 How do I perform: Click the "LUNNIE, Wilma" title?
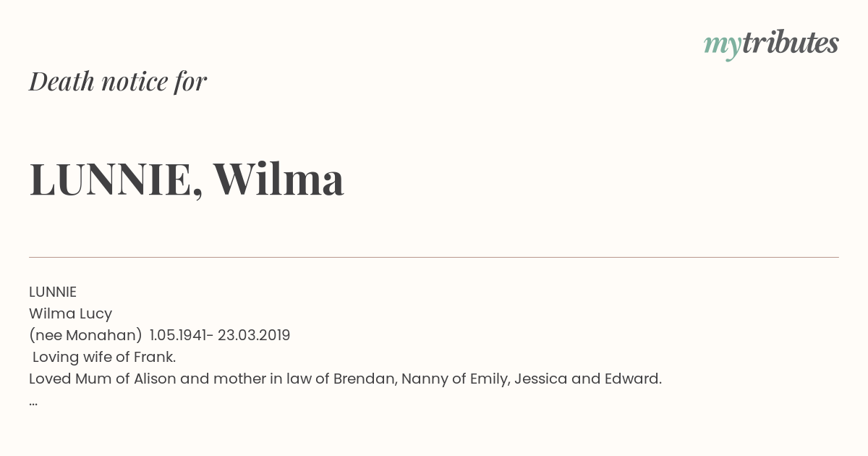point(187,179)
